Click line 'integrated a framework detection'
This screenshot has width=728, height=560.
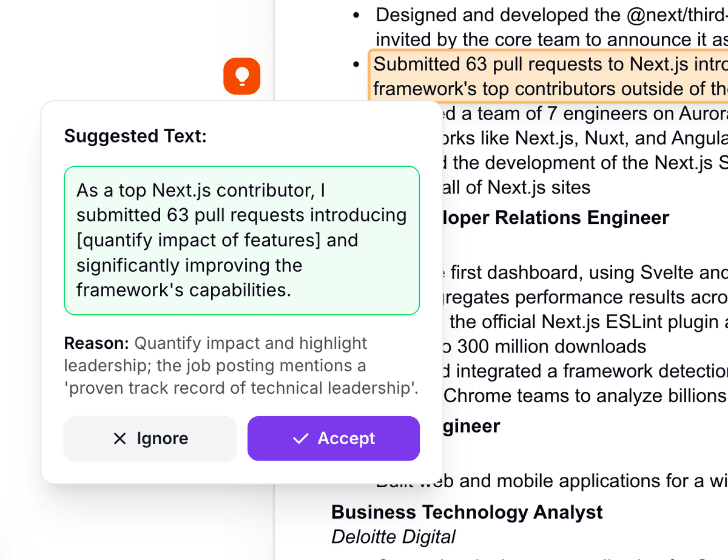point(585,371)
